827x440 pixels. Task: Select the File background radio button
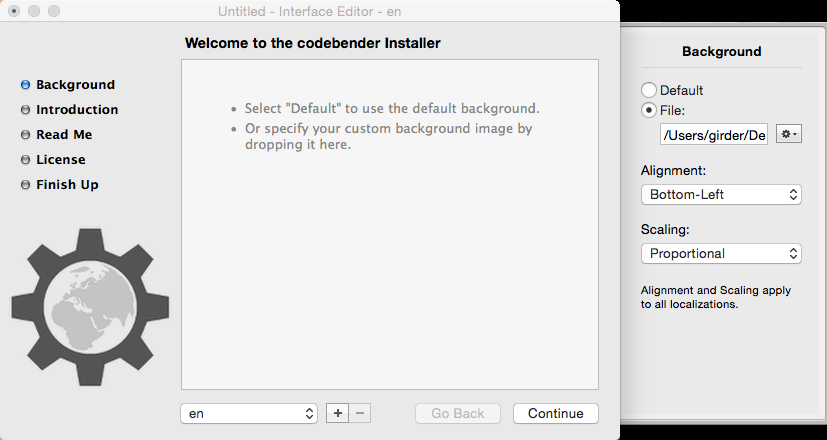648,110
